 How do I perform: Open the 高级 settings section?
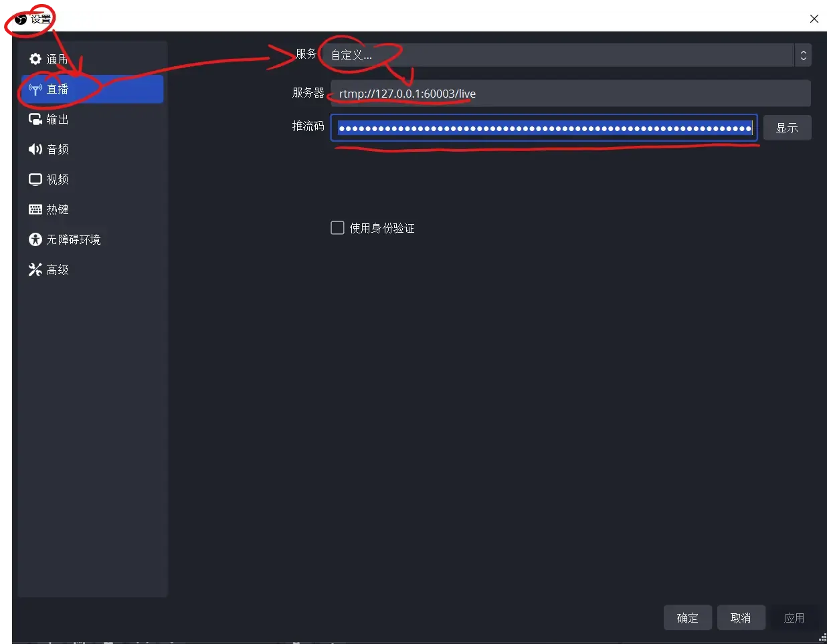92,270
